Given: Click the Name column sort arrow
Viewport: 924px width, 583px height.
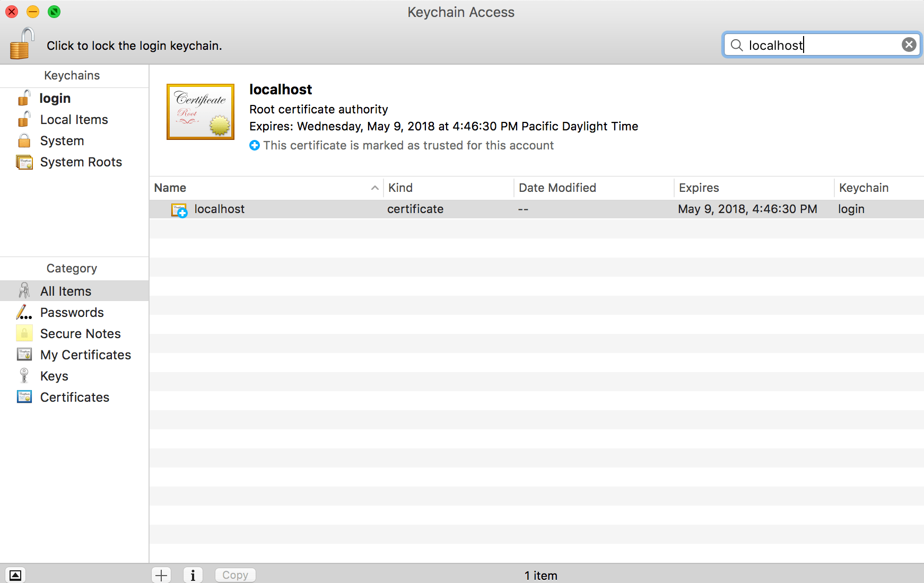Looking at the screenshot, I should [374, 188].
